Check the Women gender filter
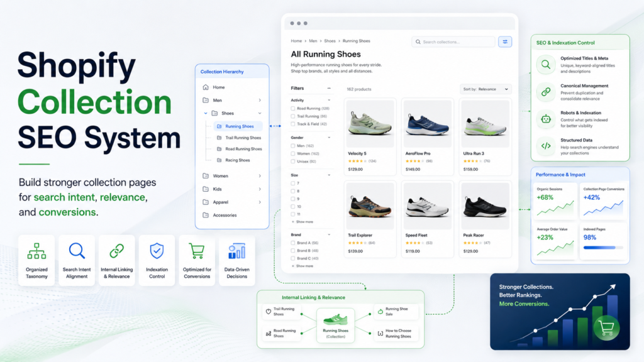Viewport: 644px width, 362px height. pos(293,153)
